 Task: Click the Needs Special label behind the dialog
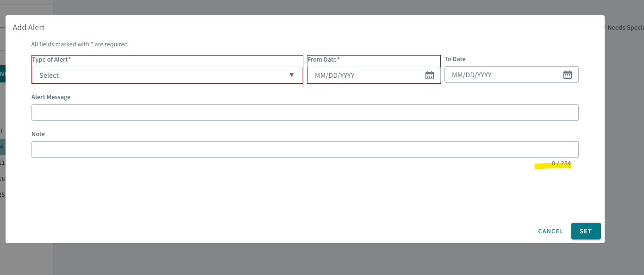pos(625,27)
